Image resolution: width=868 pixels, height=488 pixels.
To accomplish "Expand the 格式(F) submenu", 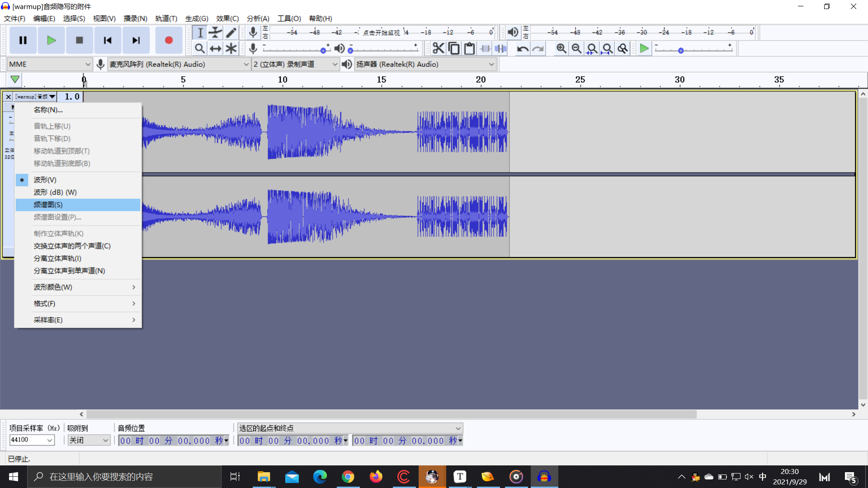I will 78,304.
